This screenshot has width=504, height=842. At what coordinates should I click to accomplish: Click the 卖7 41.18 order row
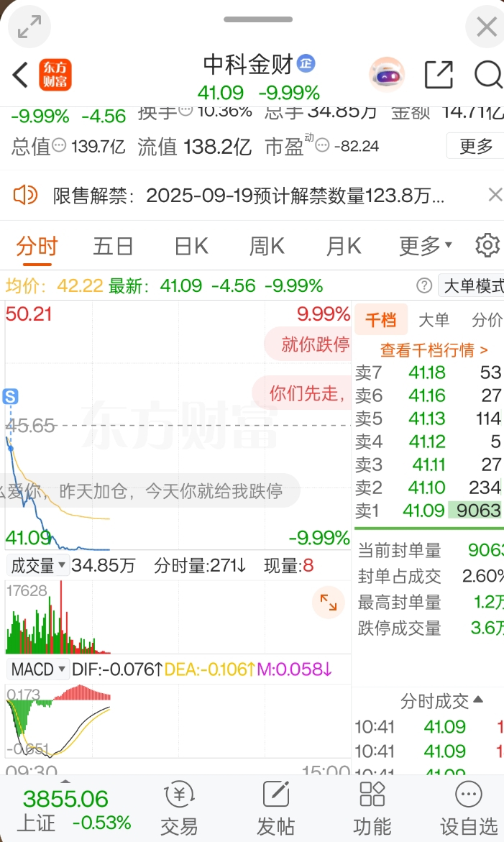point(429,372)
